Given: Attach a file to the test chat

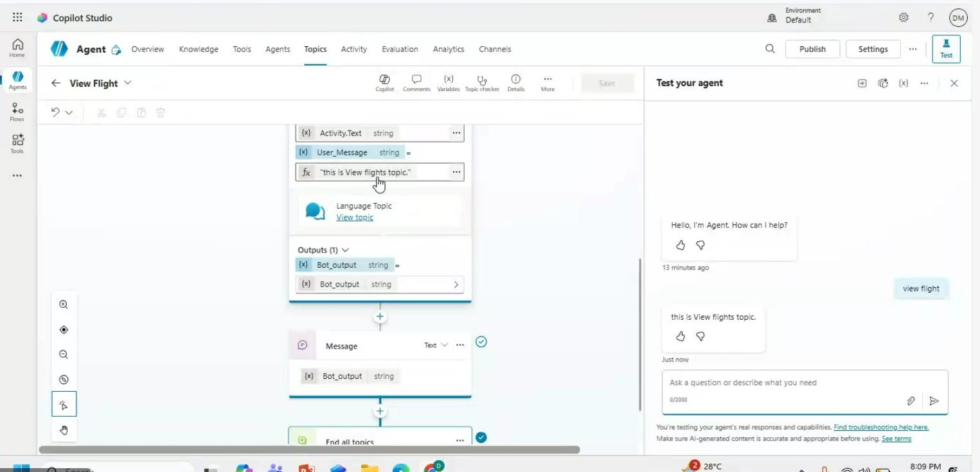Looking at the screenshot, I should 911,401.
